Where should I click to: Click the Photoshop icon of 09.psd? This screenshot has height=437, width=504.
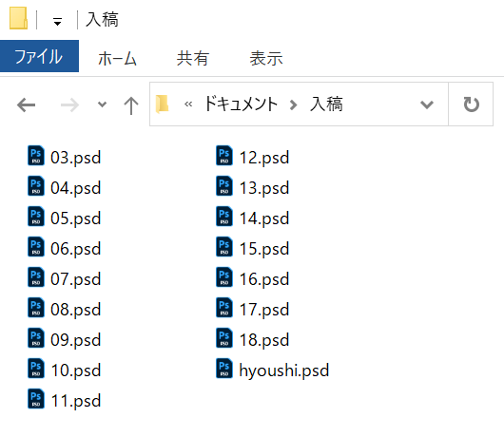coord(36,338)
